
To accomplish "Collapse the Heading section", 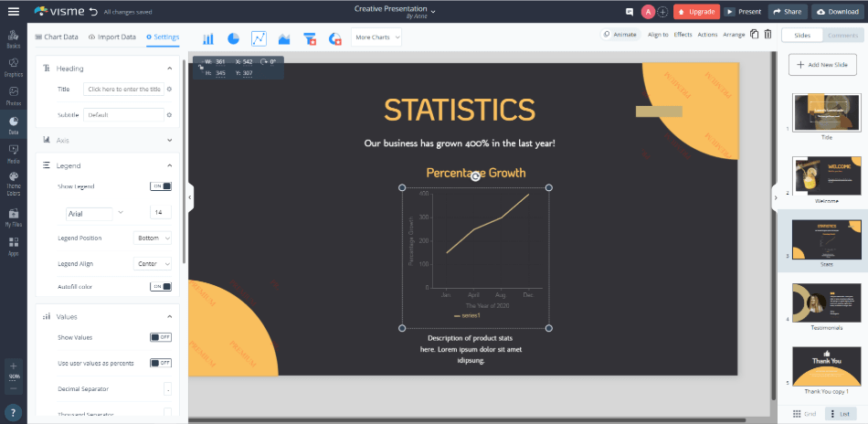I will [x=169, y=69].
